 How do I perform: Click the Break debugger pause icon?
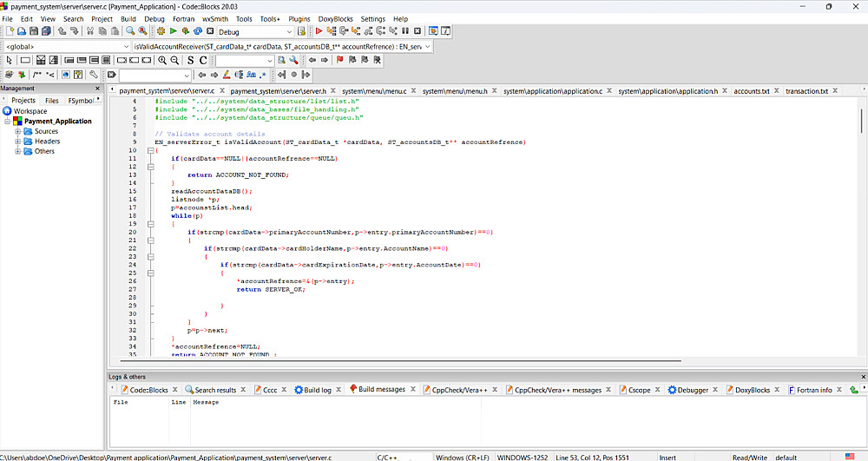405,31
